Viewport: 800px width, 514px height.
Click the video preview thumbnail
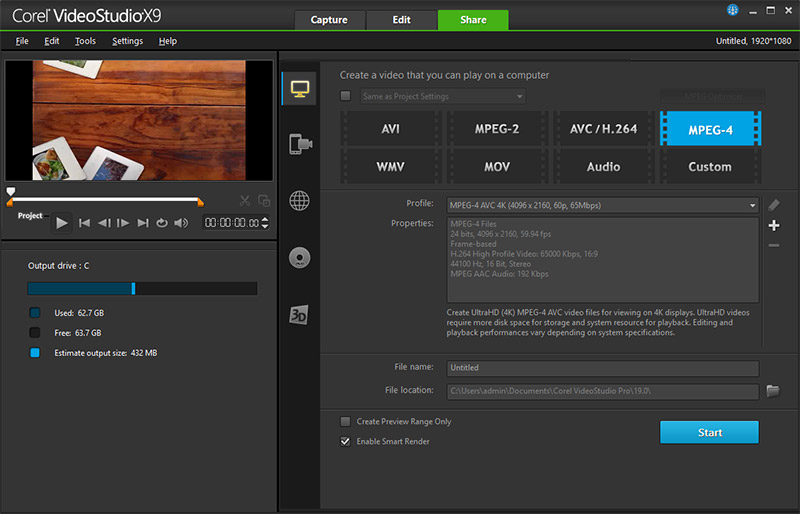coord(139,120)
